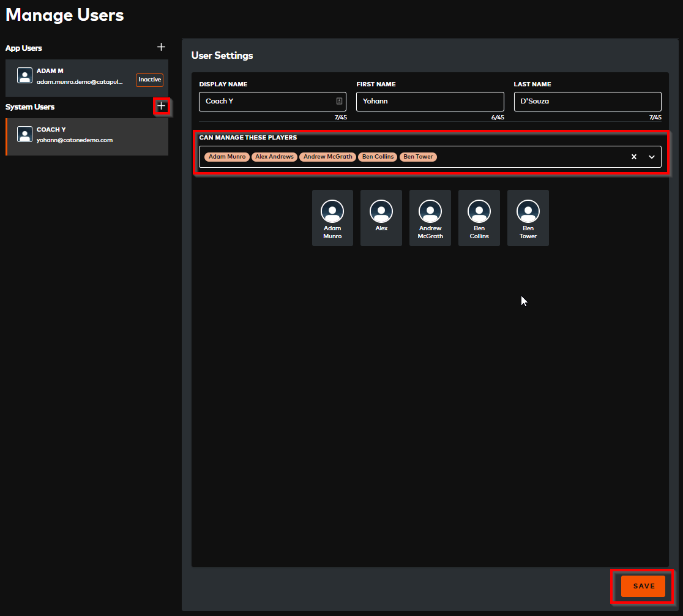
Task: Click the Manage Users page title
Action: (x=64, y=15)
